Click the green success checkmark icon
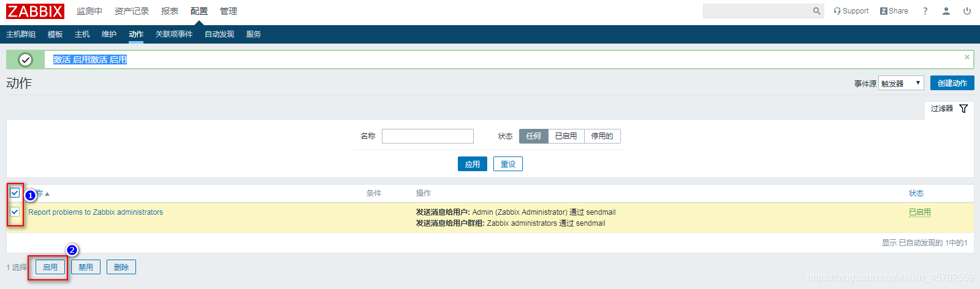 pos(25,60)
